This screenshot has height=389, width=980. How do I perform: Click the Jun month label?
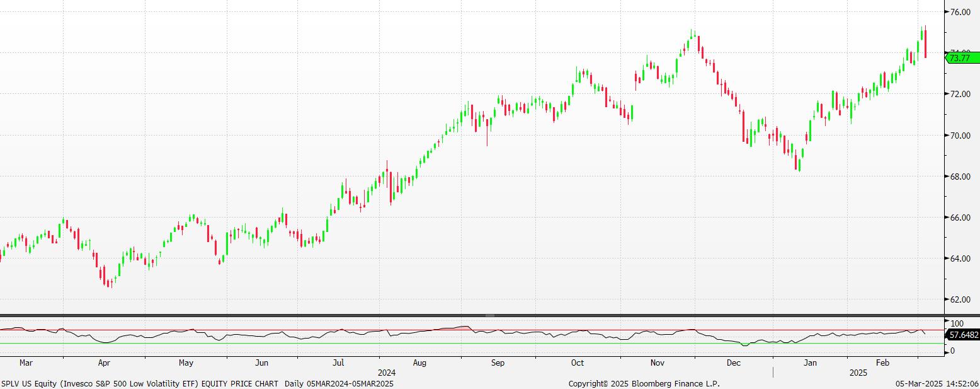262,363
